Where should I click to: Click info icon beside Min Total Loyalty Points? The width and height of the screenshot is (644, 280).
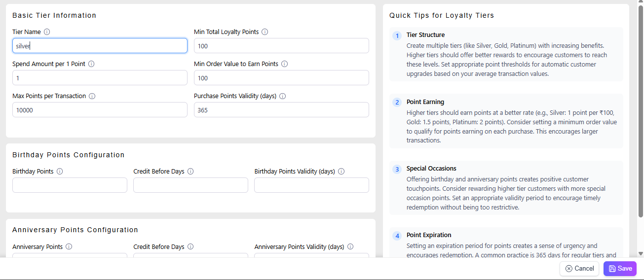265,32
